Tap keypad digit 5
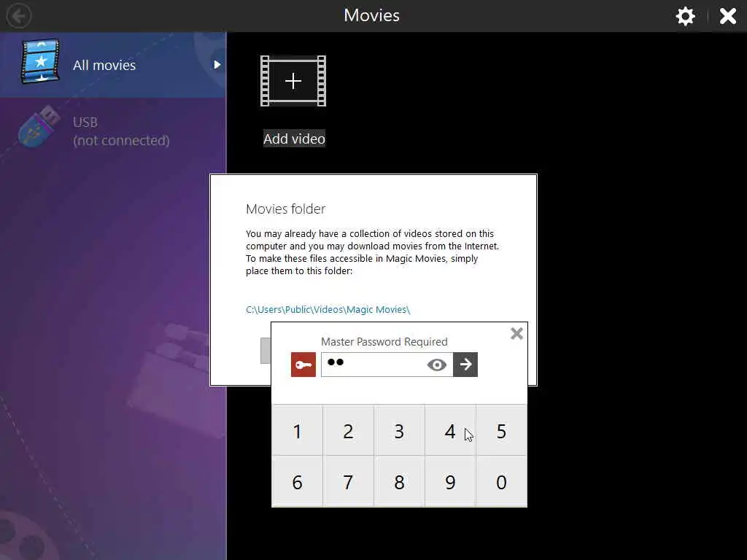Viewport: 747px width, 560px height. point(501,431)
